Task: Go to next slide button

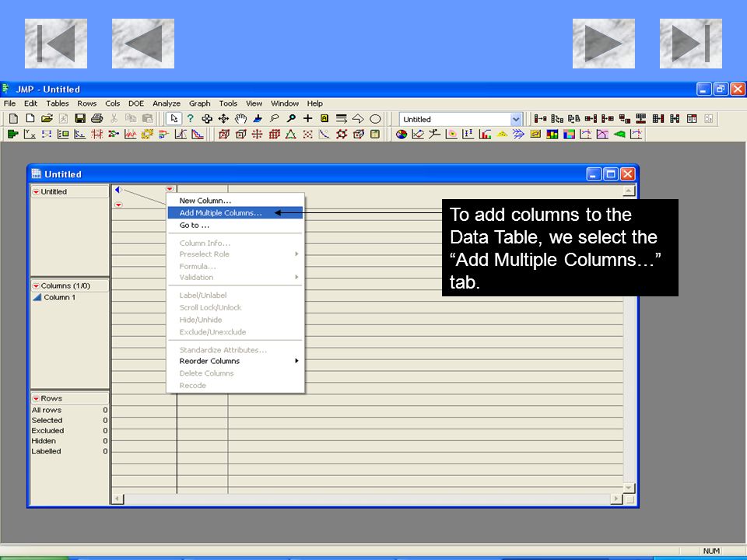Action: pyautogui.click(x=604, y=44)
